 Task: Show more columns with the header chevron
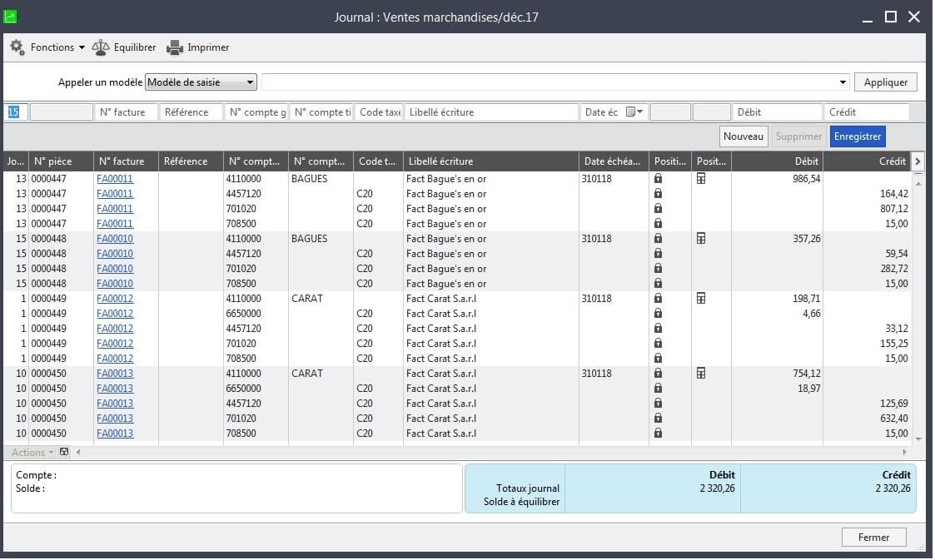(x=918, y=161)
